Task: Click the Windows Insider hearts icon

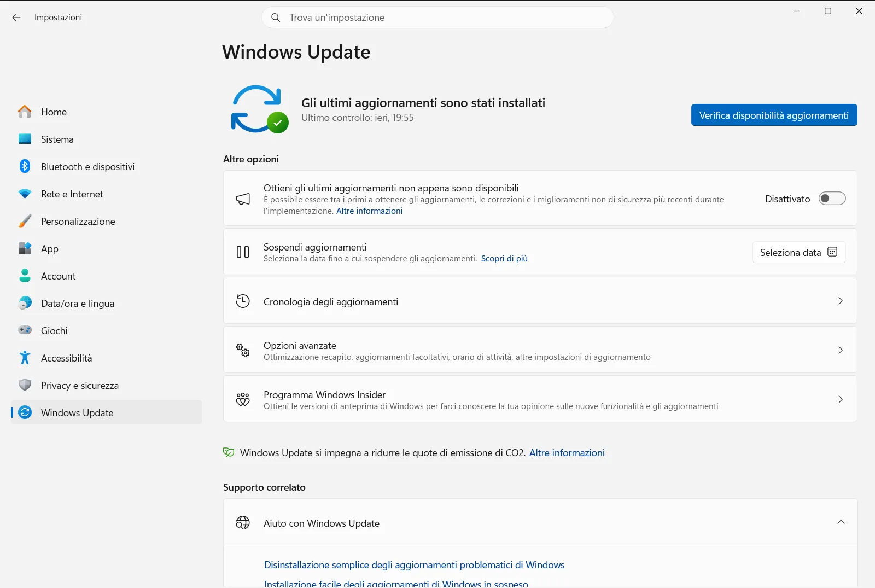Action: click(x=243, y=399)
